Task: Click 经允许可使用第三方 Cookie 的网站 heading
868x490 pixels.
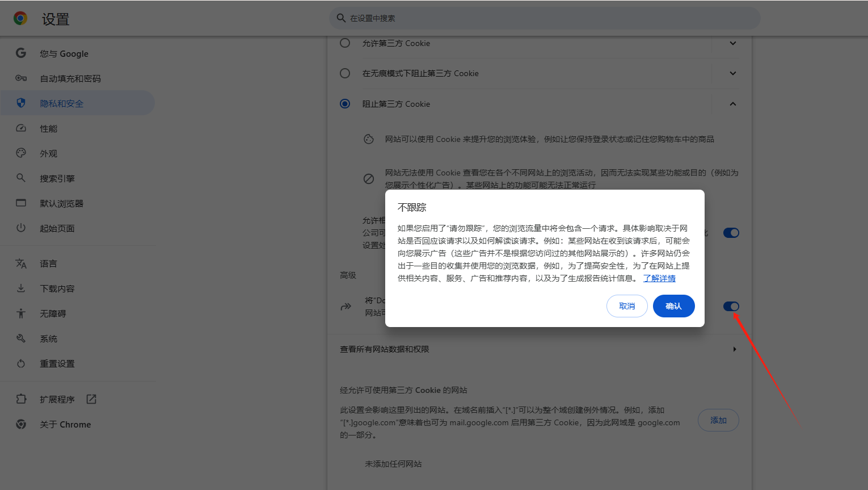Action: [403, 390]
